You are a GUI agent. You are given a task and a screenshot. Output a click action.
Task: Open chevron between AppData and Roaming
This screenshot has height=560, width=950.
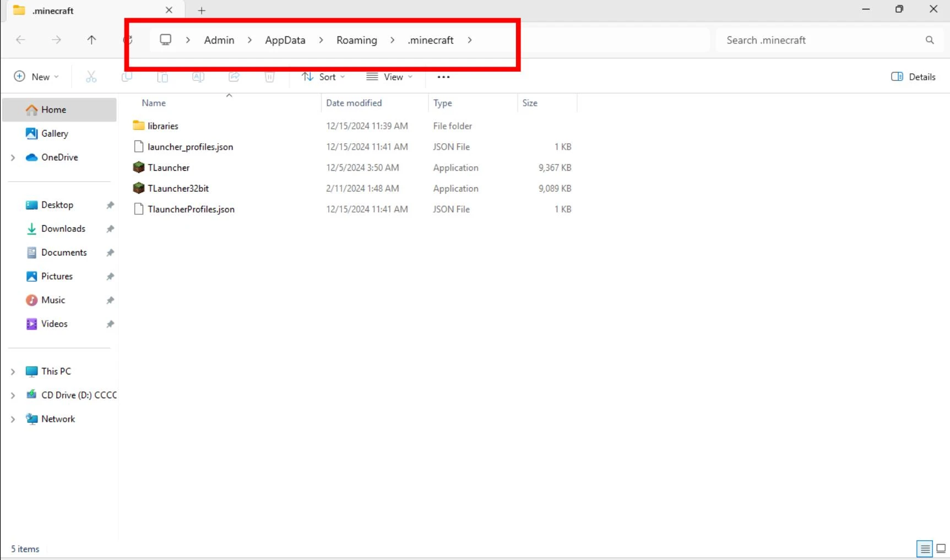click(x=321, y=40)
